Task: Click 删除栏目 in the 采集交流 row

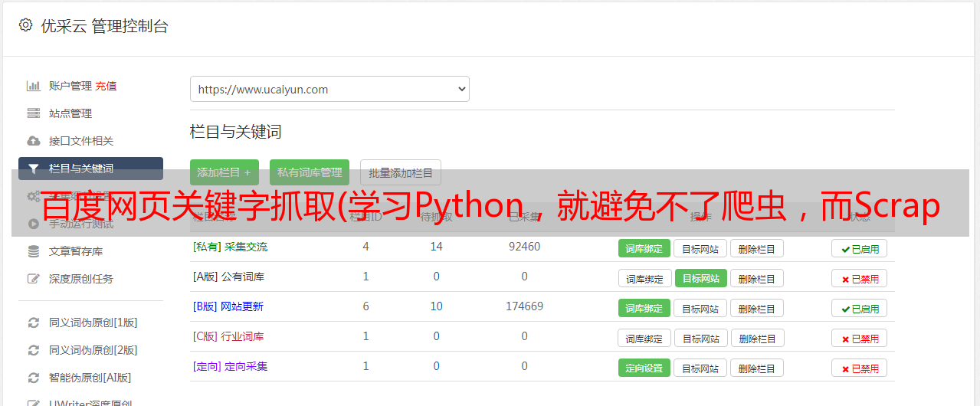Action: [756, 248]
